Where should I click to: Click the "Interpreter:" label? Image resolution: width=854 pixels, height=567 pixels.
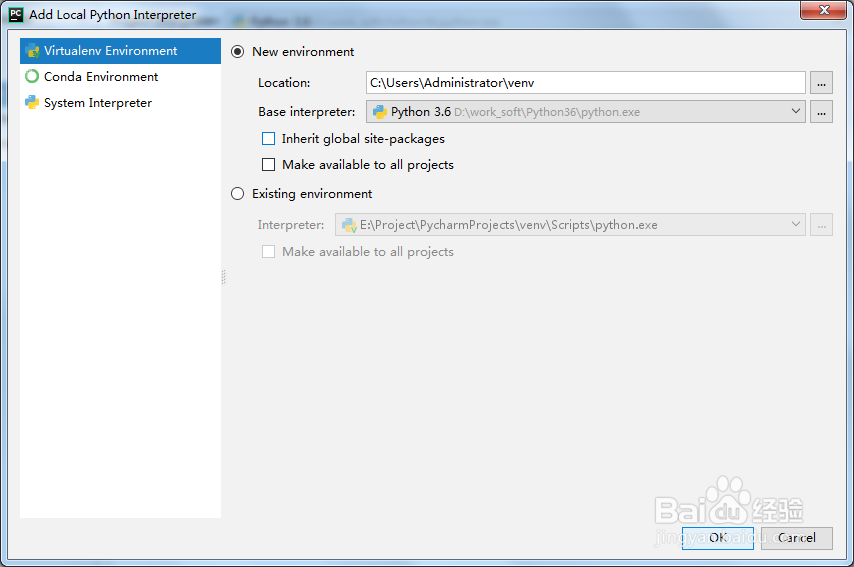[x=291, y=225]
